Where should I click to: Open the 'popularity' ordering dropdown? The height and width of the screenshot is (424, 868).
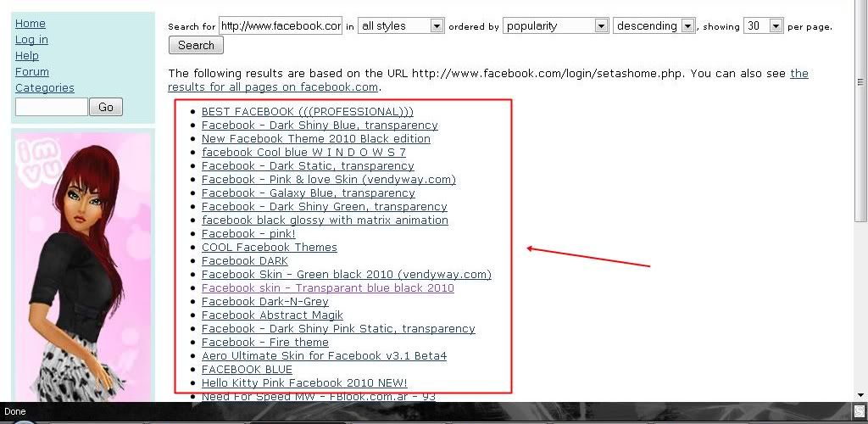pyautogui.click(x=555, y=26)
